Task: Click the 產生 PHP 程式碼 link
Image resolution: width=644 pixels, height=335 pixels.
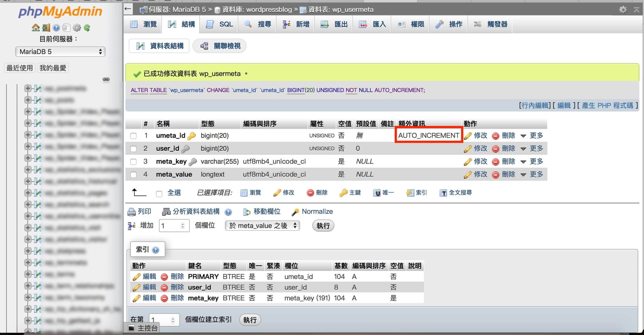Action: click(608, 106)
